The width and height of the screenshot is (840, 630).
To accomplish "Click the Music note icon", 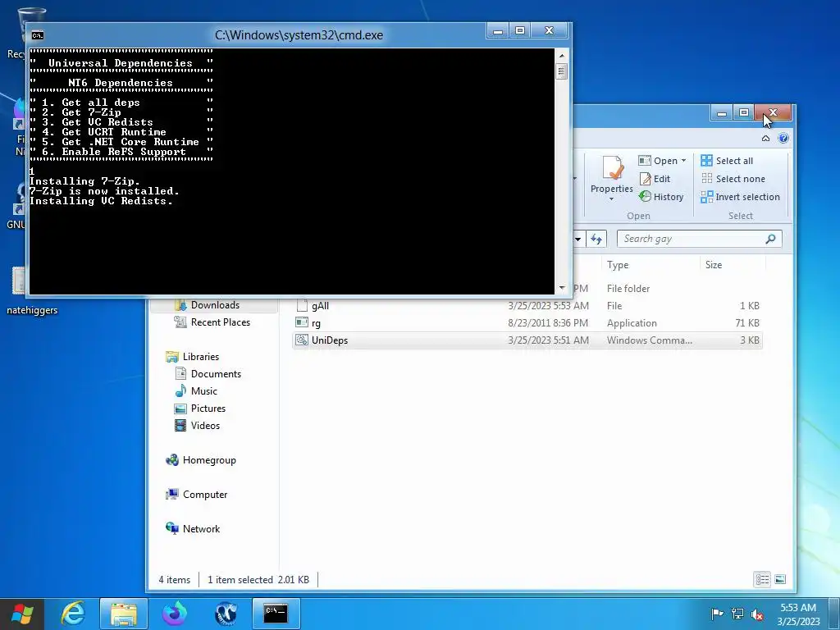I will (180, 391).
